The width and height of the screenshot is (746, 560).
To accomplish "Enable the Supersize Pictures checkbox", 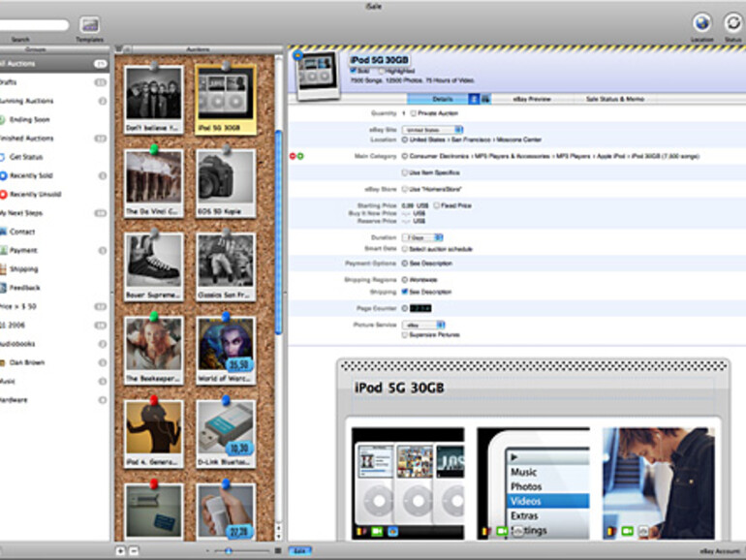I will pos(405,335).
